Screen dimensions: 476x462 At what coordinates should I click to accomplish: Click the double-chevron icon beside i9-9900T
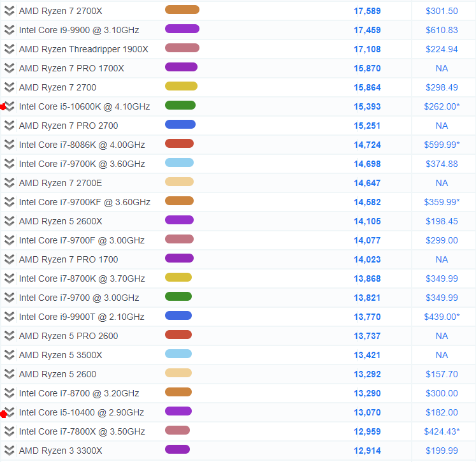coord(10,317)
